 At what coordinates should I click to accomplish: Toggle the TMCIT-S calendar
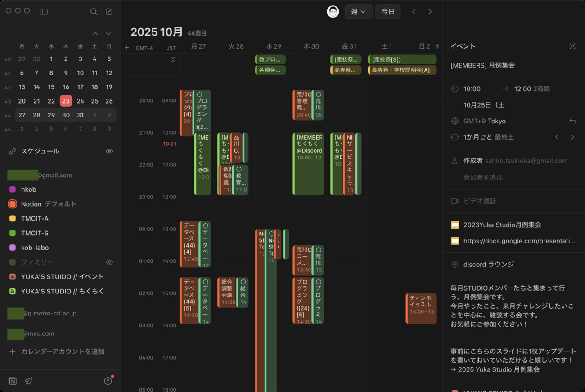pyautogui.click(x=13, y=233)
